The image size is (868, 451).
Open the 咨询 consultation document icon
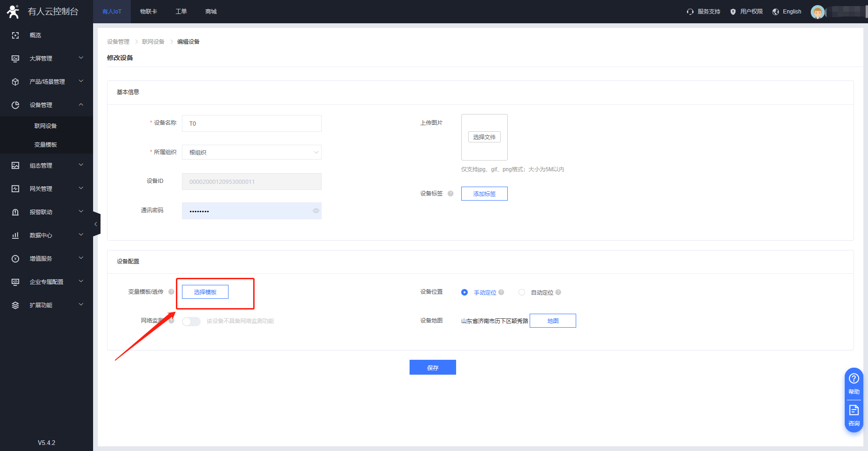[x=854, y=410]
